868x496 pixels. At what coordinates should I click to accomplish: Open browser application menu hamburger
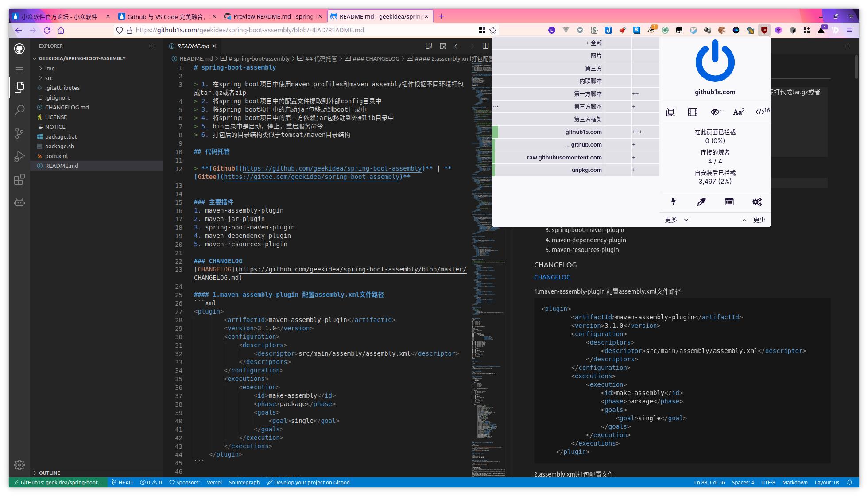[849, 30]
